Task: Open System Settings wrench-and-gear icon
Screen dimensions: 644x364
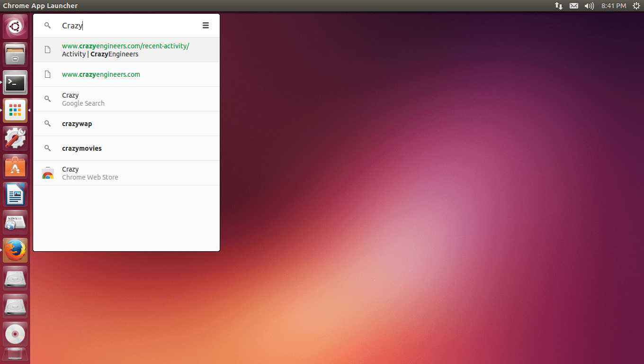Action: pyautogui.click(x=15, y=138)
